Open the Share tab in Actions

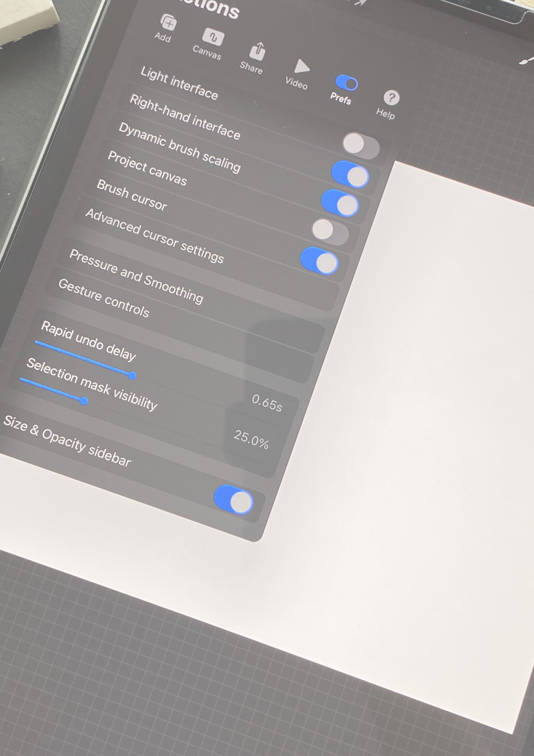[x=253, y=58]
